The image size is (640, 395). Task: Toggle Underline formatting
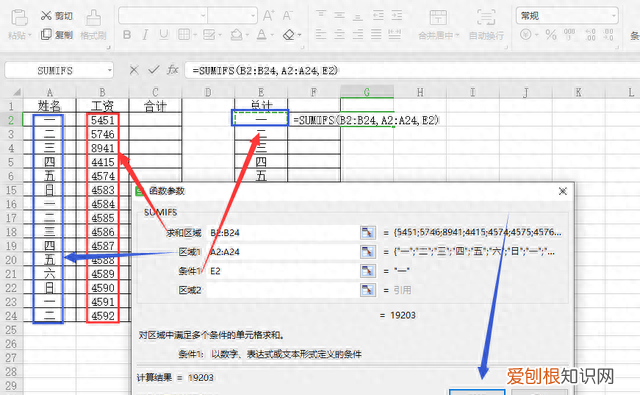point(164,35)
